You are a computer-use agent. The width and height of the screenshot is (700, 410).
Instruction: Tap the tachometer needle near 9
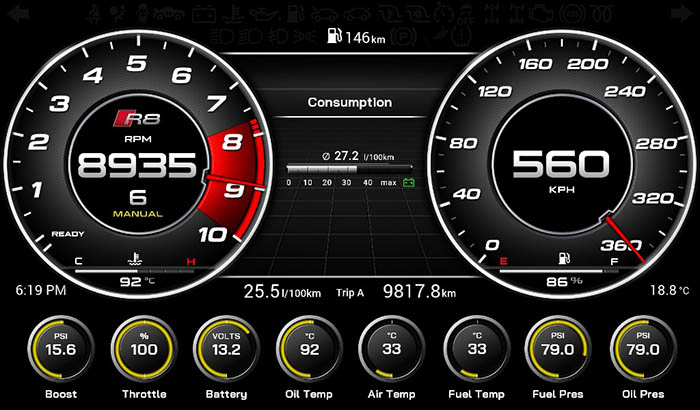[x=234, y=181]
